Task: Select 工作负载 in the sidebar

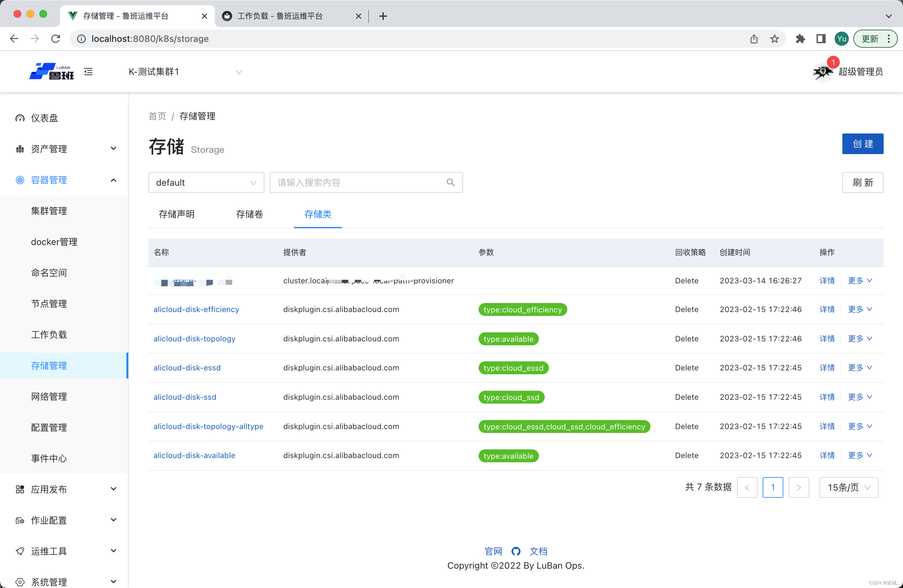Action: click(x=49, y=335)
